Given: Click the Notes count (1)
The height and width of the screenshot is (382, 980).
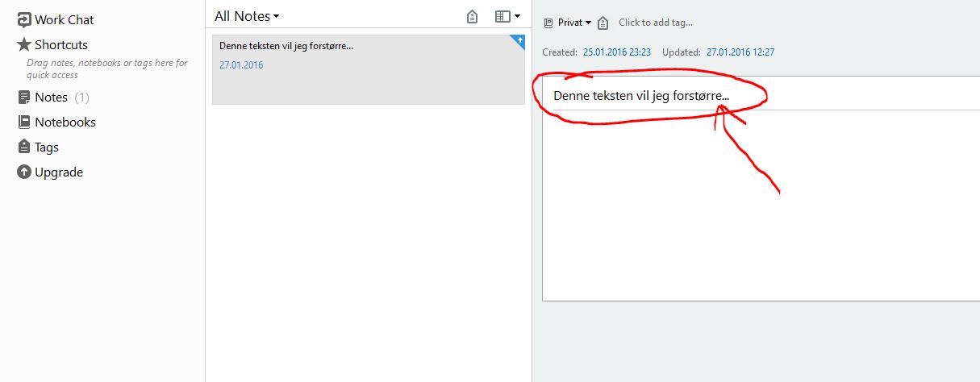Looking at the screenshot, I should (81, 98).
